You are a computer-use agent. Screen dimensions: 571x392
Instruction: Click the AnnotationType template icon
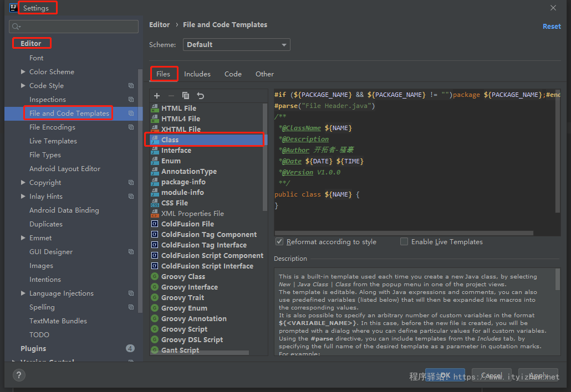[x=155, y=171]
